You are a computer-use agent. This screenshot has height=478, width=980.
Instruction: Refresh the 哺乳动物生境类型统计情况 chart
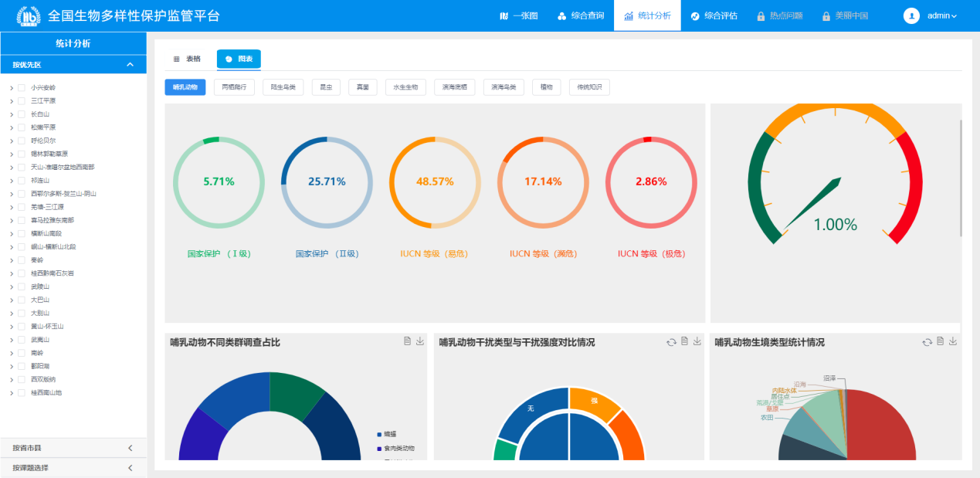pyautogui.click(x=927, y=342)
